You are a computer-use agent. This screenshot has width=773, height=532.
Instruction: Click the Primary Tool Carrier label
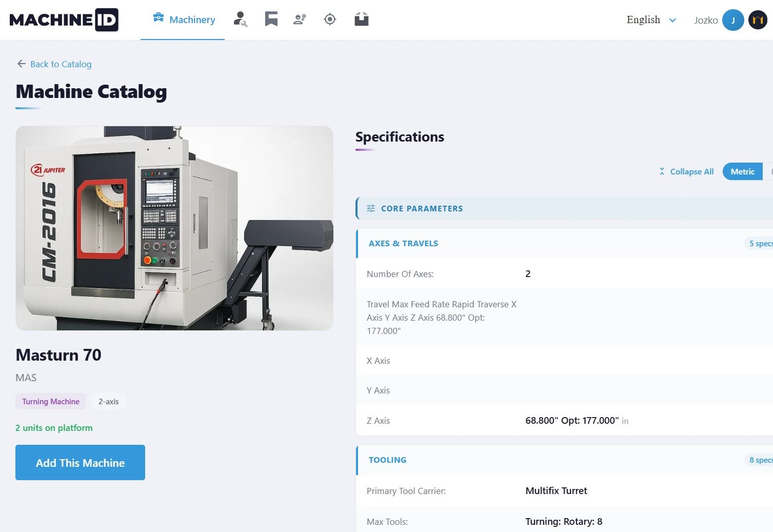click(406, 491)
